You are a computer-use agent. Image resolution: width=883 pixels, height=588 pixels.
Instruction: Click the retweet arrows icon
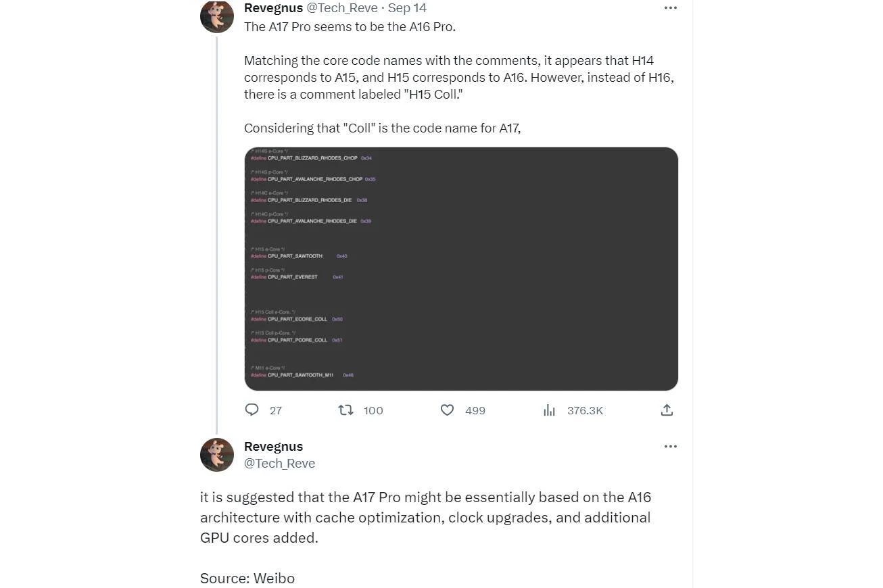pos(345,410)
